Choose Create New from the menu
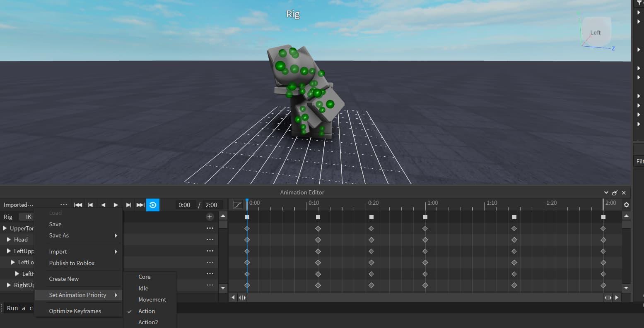This screenshot has width=644, height=328. click(x=64, y=279)
